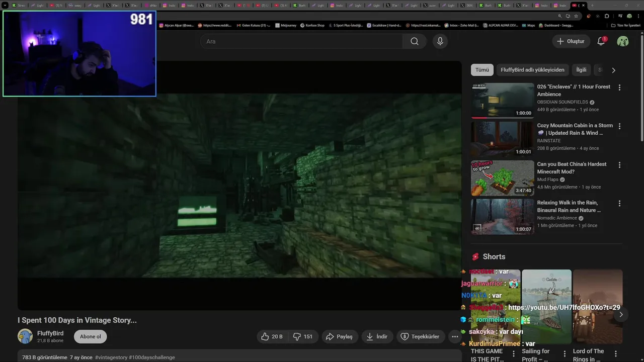Open options for THIS GAME IS THE PIT short

(514, 354)
